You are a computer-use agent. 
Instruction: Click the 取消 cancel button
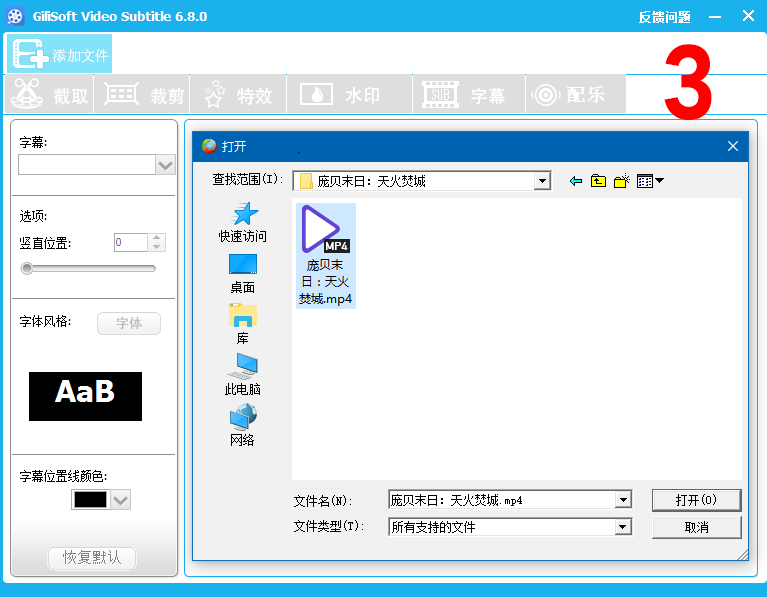(x=696, y=527)
